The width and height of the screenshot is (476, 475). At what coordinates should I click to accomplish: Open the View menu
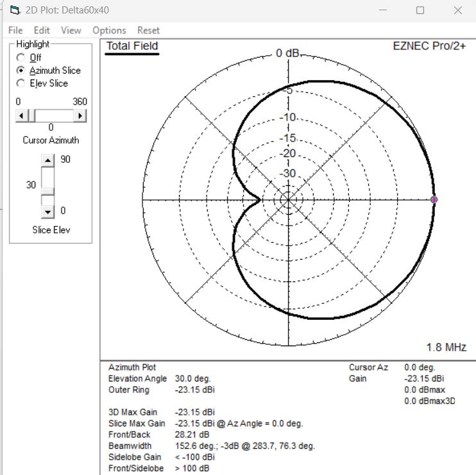[x=71, y=30]
